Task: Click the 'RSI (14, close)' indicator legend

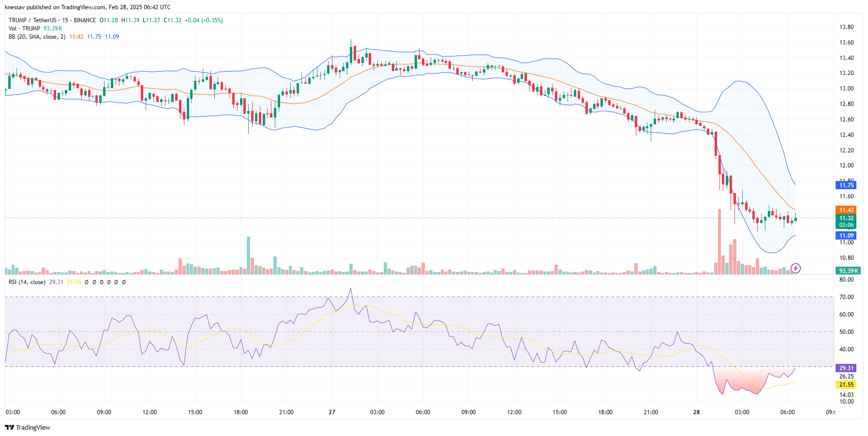Action: tap(27, 282)
